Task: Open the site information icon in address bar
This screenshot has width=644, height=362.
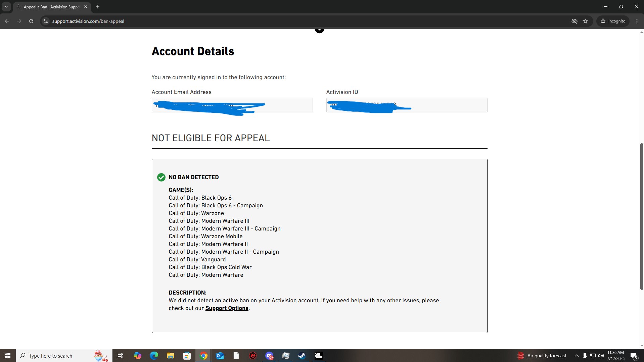Action: (x=46, y=21)
